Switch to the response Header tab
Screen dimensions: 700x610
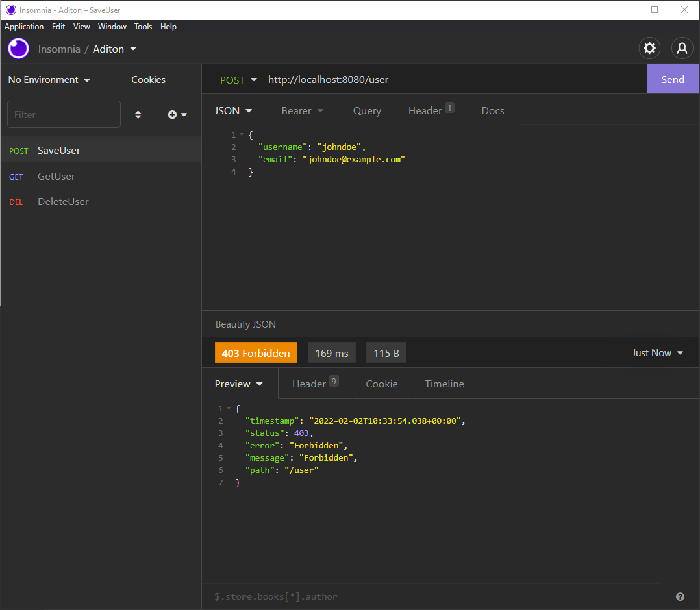tap(315, 383)
